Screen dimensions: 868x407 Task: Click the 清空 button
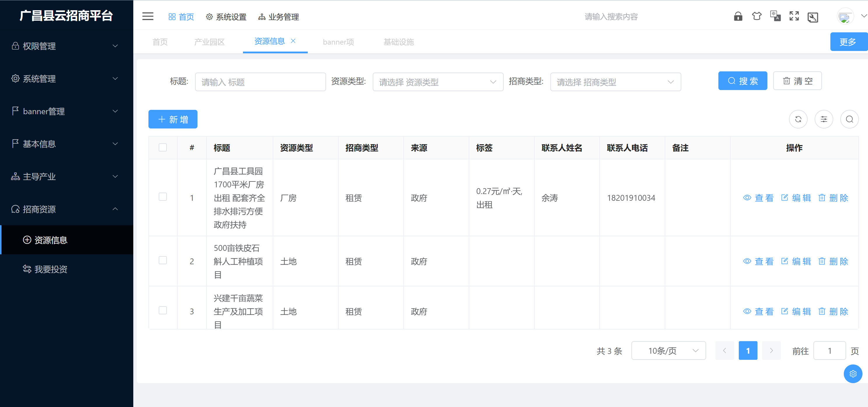pos(797,81)
